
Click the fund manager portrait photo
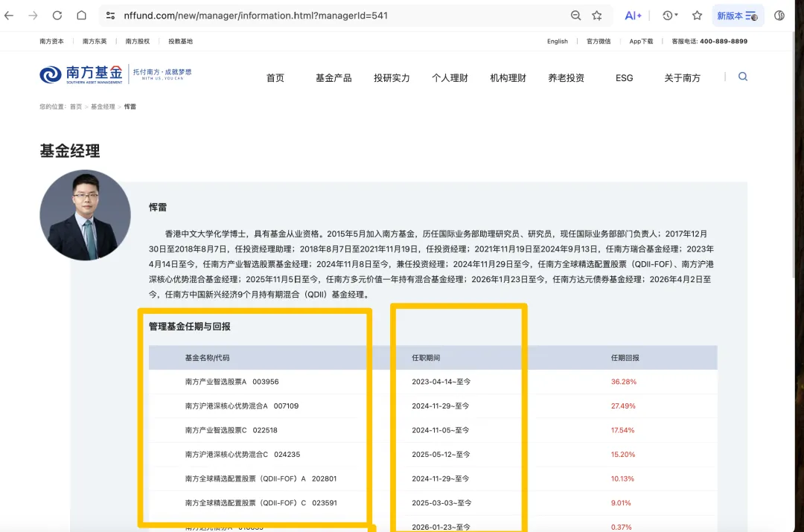click(85, 215)
